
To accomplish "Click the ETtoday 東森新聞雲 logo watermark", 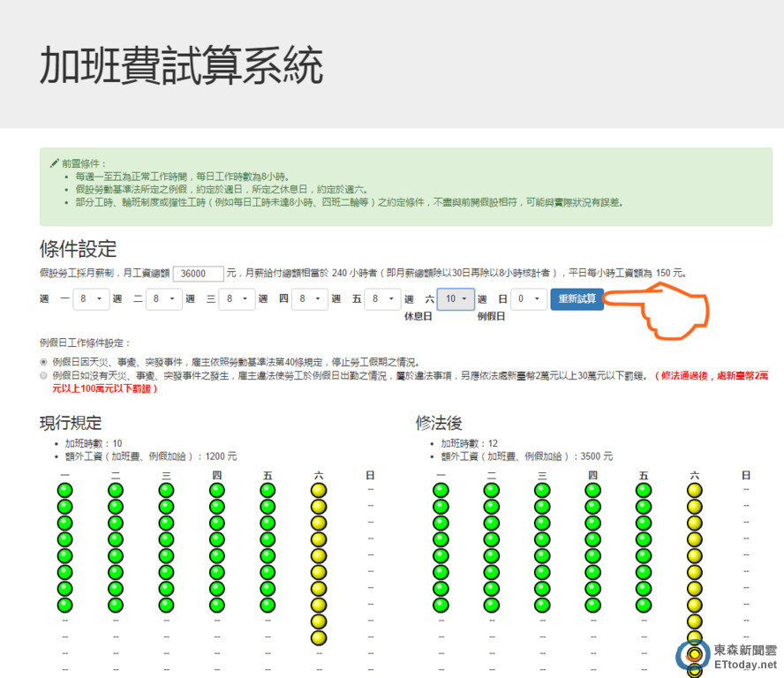I will coord(727,655).
